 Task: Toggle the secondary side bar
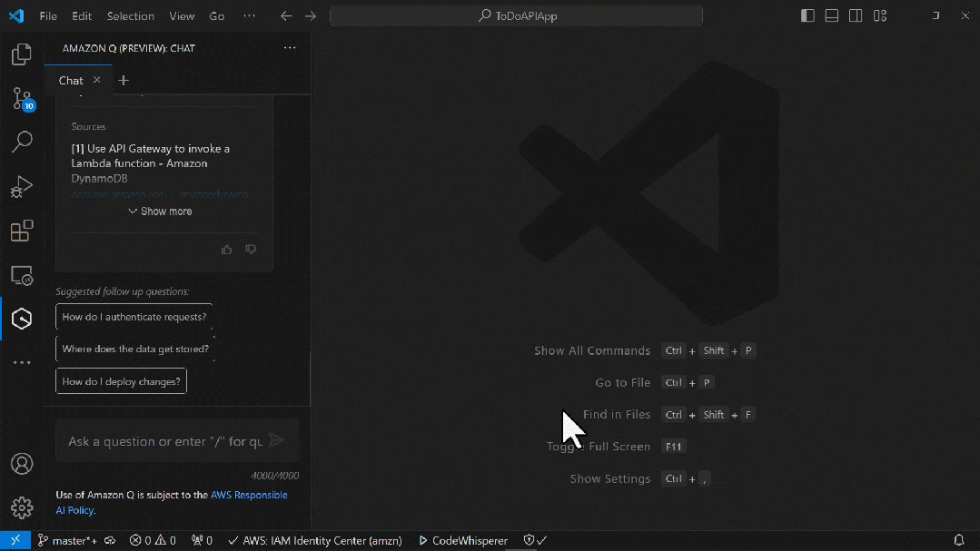pyautogui.click(x=856, y=15)
